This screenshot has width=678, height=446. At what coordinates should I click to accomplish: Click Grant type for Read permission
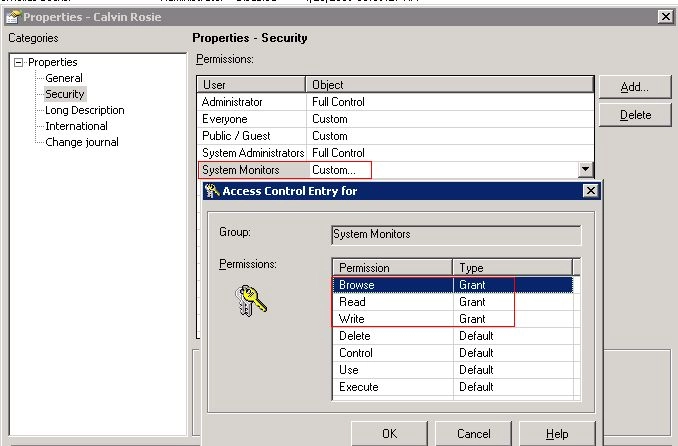click(x=472, y=302)
